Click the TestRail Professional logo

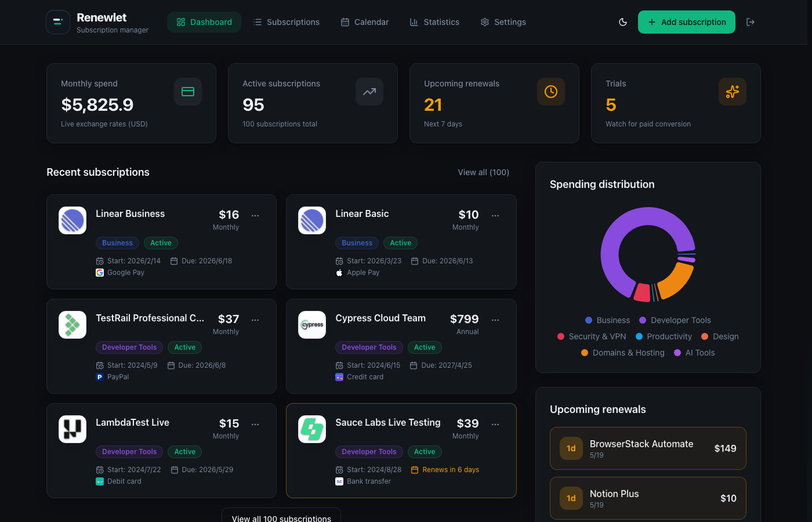[72, 325]
